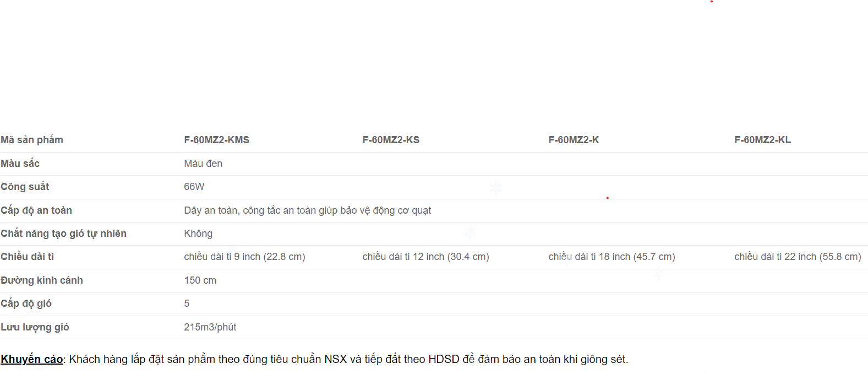
Task: Select the 12 inch (30.4 cm) rod length
Action: (425, 257)
